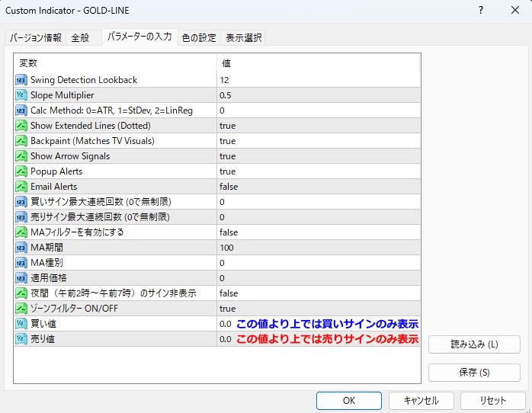The width and height of the screenshot is (532, 413).
Task: Open the 夜間 サイン非表示 value dropdown
Action: [x=229, y=293]
